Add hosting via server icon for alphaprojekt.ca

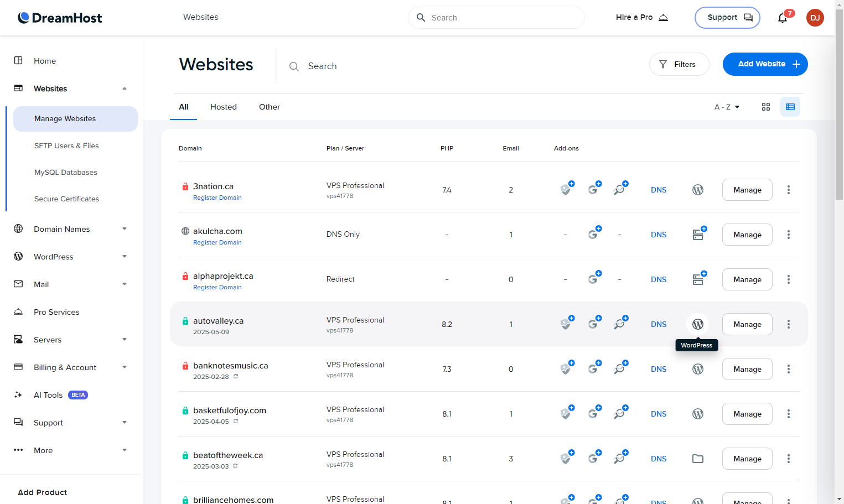[x=700, y=278]
